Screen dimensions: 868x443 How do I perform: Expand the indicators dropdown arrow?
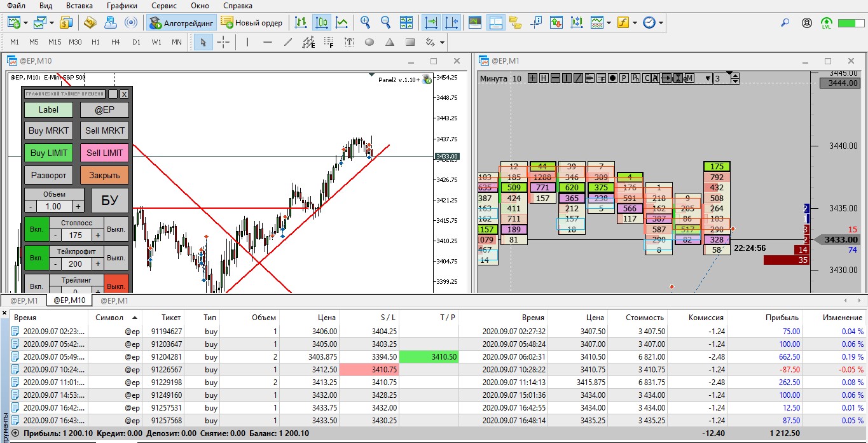tap(609, 23)
